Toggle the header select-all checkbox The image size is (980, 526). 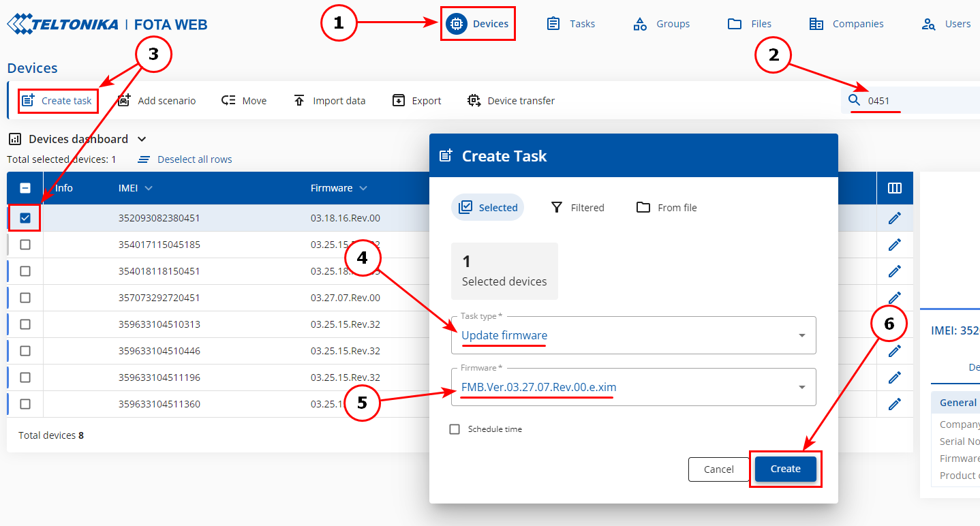click(25, 188)
